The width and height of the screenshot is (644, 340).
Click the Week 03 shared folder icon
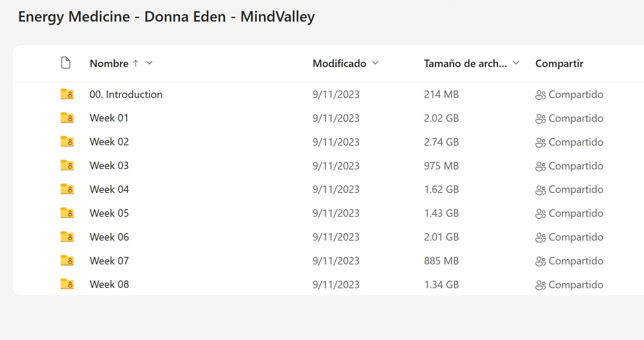coord(67,165)
